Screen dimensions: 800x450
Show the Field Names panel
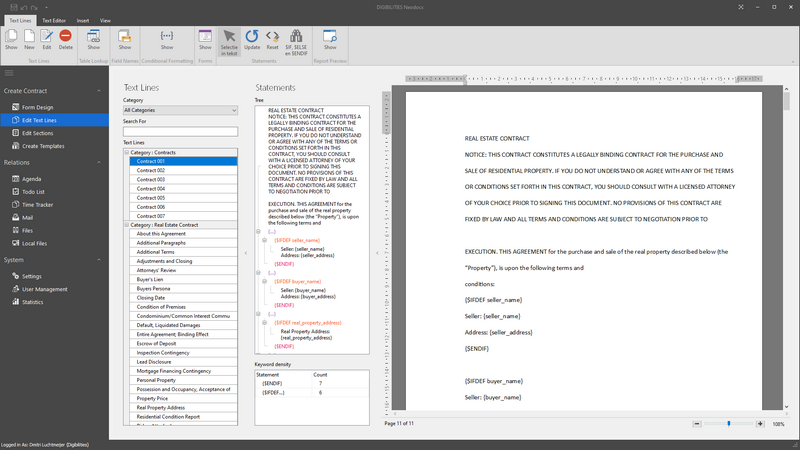[124, 39]
